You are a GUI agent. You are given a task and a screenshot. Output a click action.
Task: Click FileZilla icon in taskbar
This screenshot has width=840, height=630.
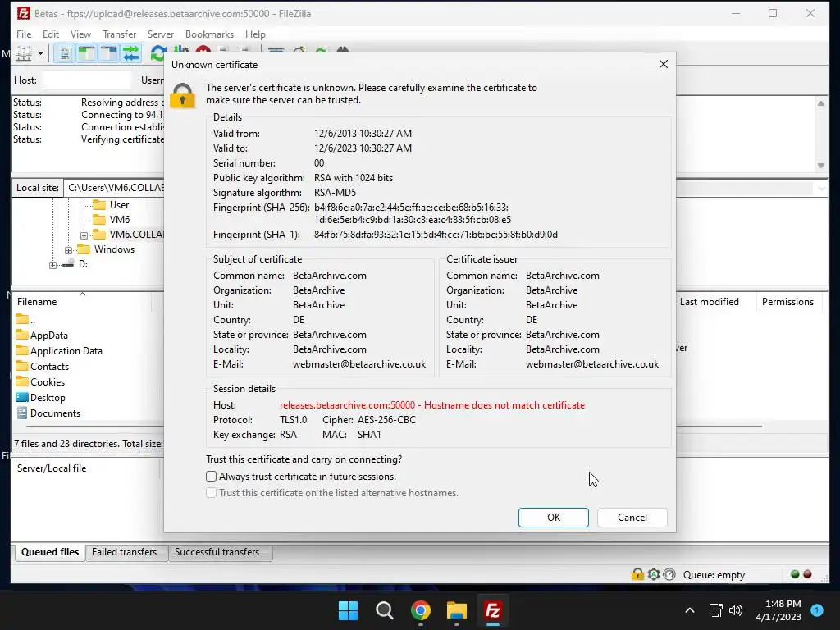[493, 610]
